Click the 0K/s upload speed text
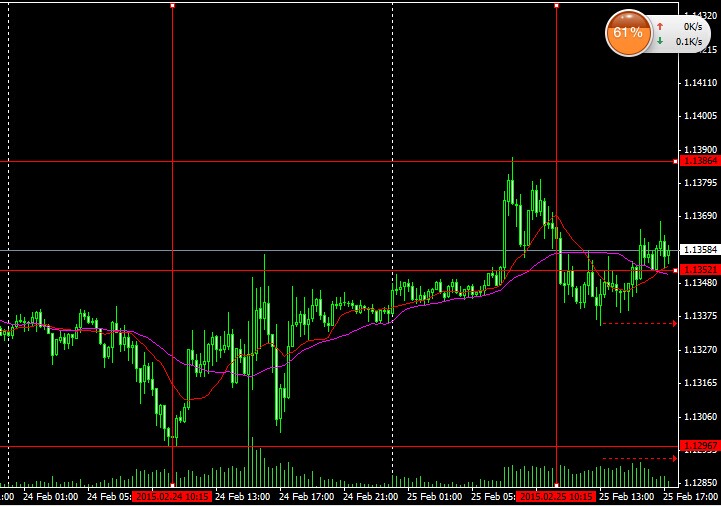This screenshot has height=507, width=721. pyautogui.click(x=690, y=26)
